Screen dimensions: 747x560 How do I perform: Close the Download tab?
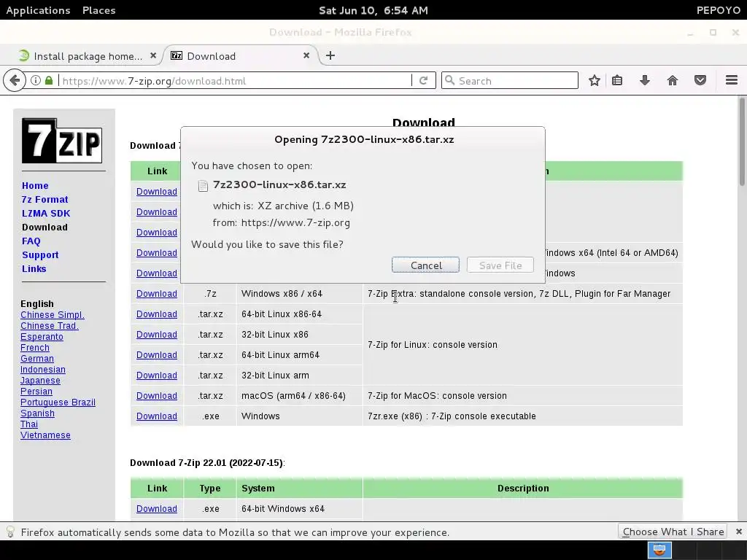pyautogui.click(x=306, y=55)
